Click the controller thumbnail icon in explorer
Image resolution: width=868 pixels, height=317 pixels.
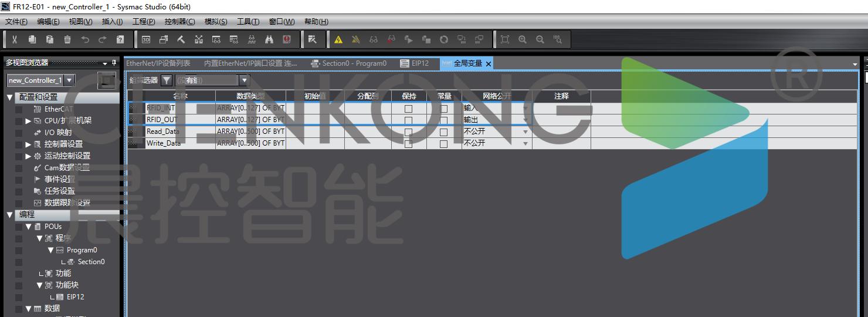(x=107, y=80)
